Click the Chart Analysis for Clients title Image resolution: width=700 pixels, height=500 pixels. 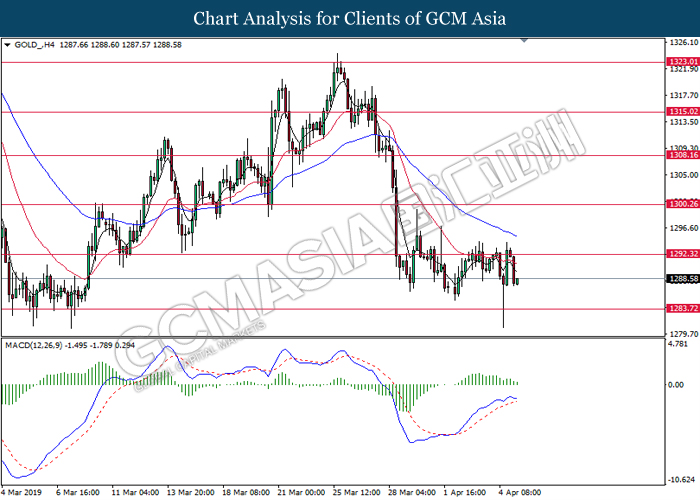point(350,18)
